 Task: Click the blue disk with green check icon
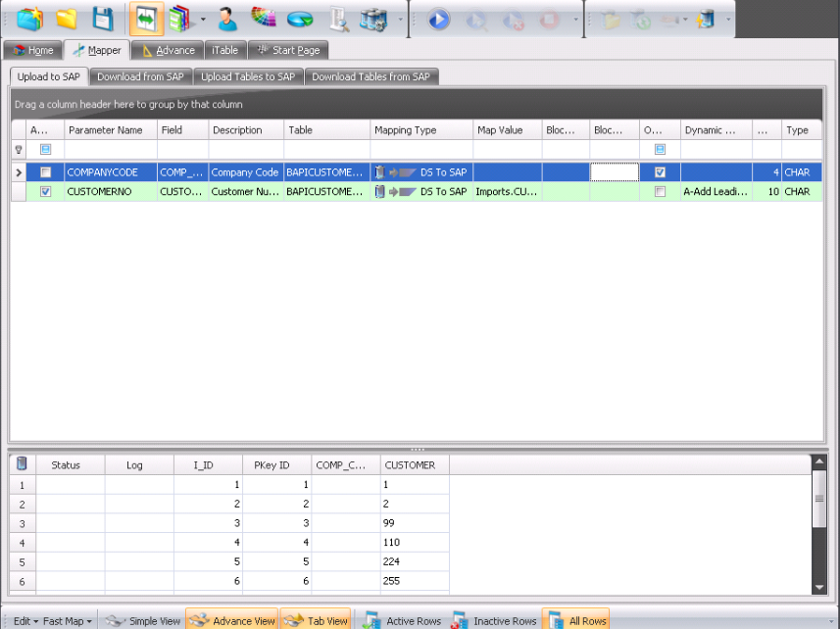[300, 20]
